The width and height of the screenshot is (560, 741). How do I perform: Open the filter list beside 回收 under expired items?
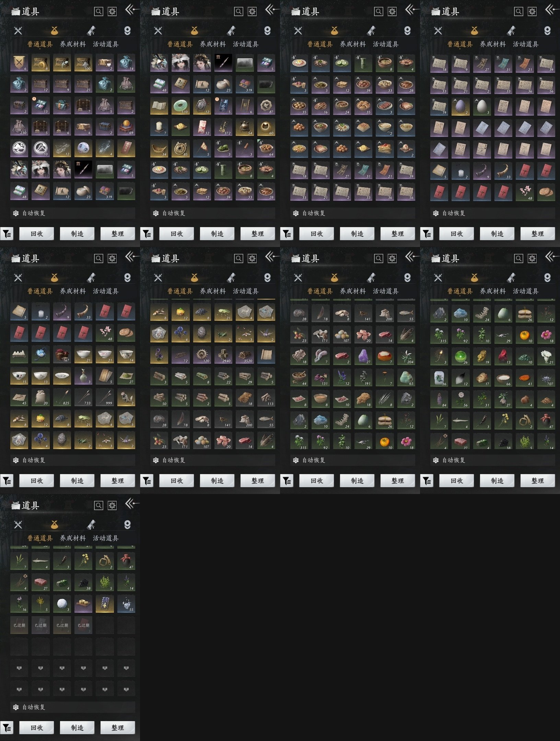[x=7, y=727]
